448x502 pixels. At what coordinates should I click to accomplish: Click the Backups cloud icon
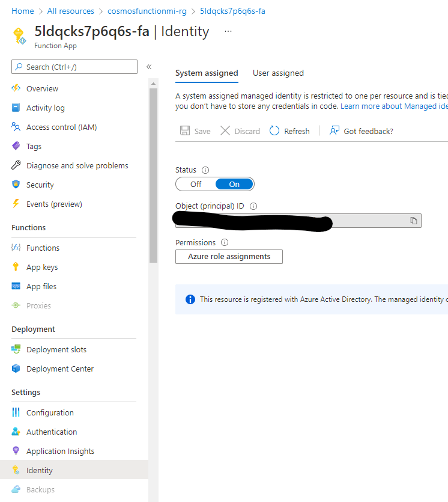[16, 489]
